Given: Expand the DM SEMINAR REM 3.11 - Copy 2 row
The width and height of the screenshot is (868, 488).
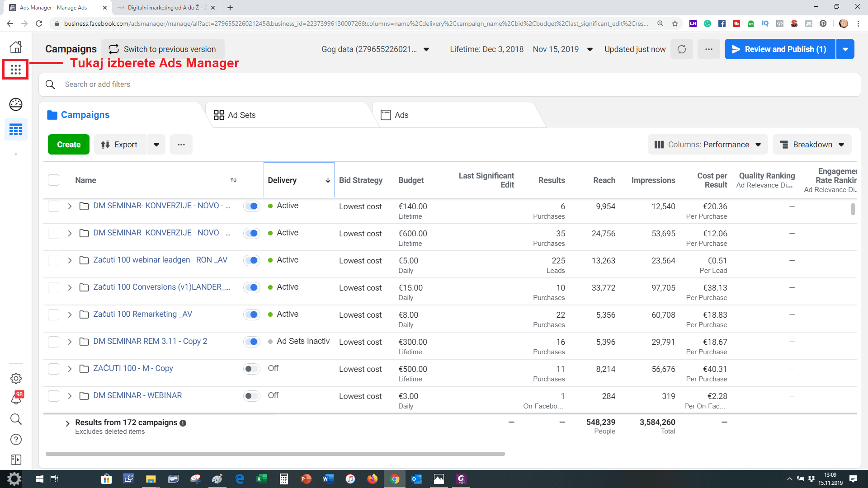Looking at the screenshot, I should pos(70,342).
